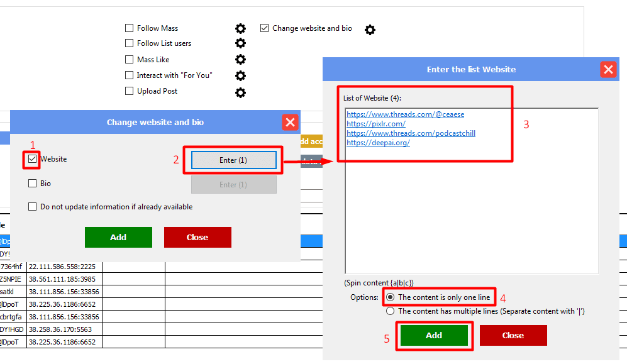Uncheck the Website checkbox
This screenshot has width=627, height=364.
[33, 159]
